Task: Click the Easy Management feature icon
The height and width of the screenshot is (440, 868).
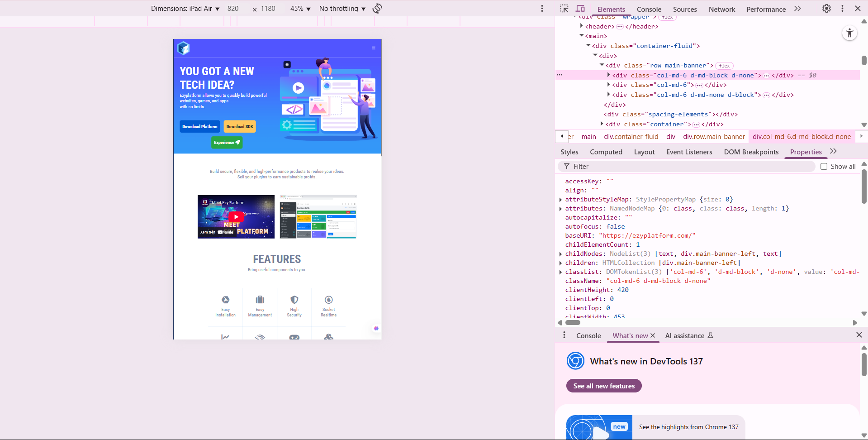Action: [260, 300]
